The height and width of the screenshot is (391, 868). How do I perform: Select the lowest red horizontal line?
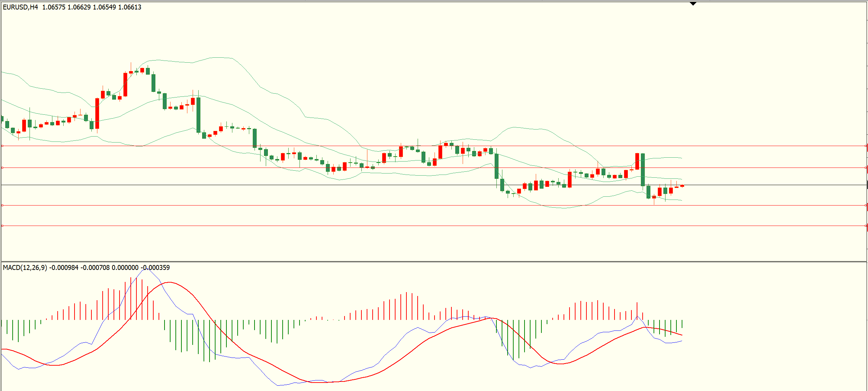(x=434, y=226)
